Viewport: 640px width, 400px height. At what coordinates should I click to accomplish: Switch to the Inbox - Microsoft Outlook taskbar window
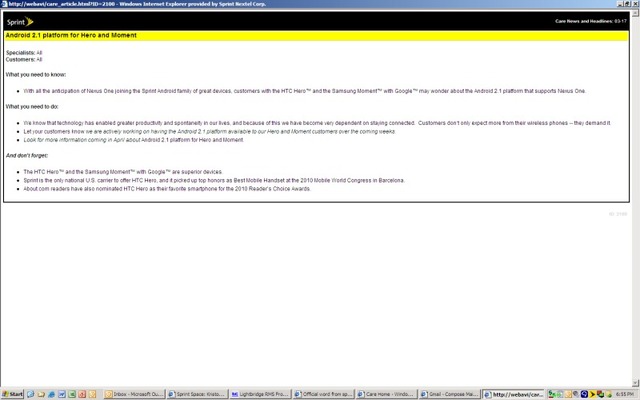[133, 394]
